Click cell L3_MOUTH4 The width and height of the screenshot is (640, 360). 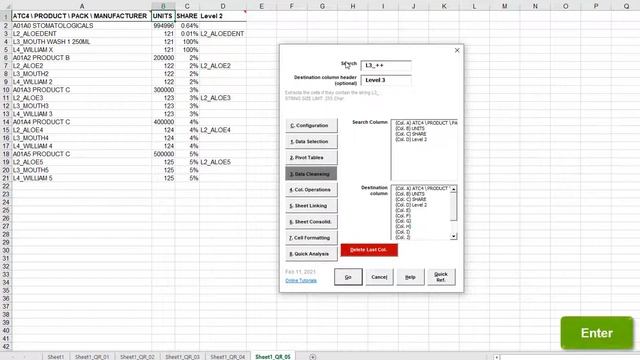tap(81, 138)
